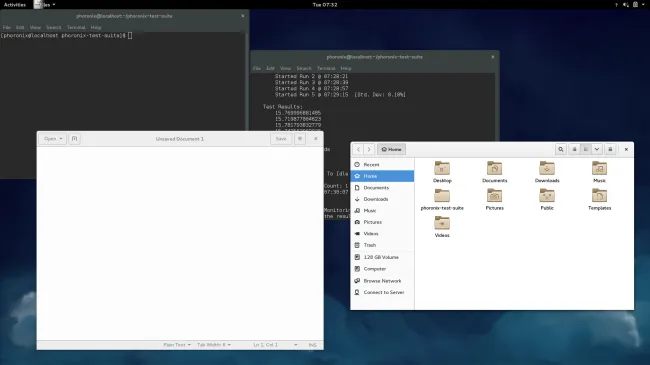Click the volume icon in top bar
This screenshot has width=650, height=365.
pyautogui.click(x=626, y=5)
